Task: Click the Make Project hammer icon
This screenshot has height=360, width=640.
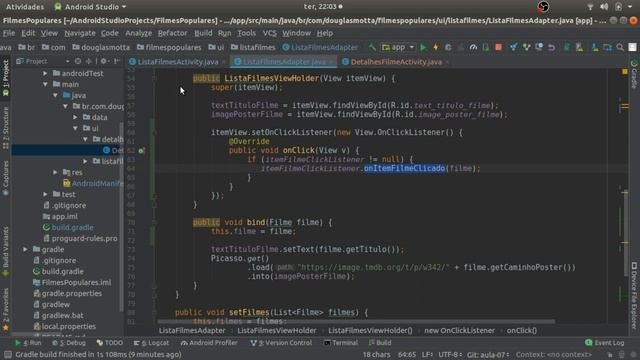Action: tap(372, 47)
